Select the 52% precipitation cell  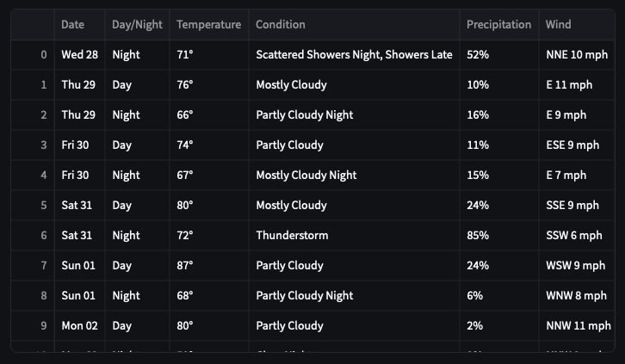(x=478, y=55)
